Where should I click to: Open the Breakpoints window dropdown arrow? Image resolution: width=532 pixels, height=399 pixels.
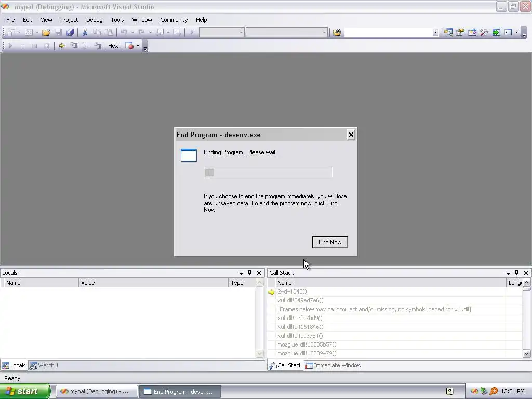138,46
